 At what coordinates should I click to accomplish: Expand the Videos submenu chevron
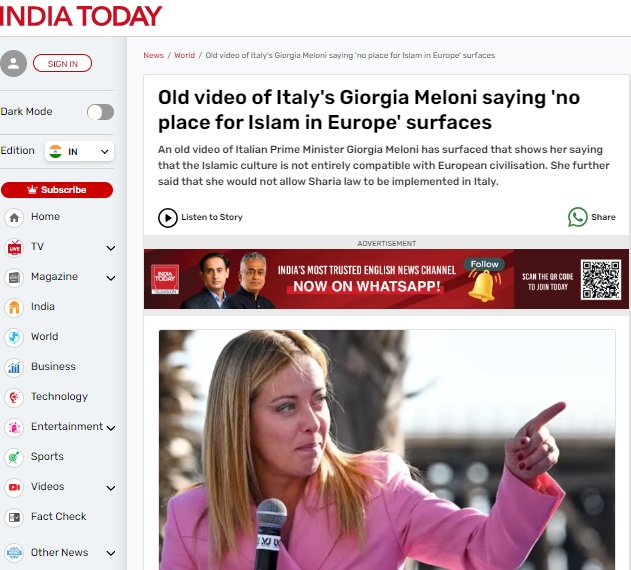click(111, 488)
